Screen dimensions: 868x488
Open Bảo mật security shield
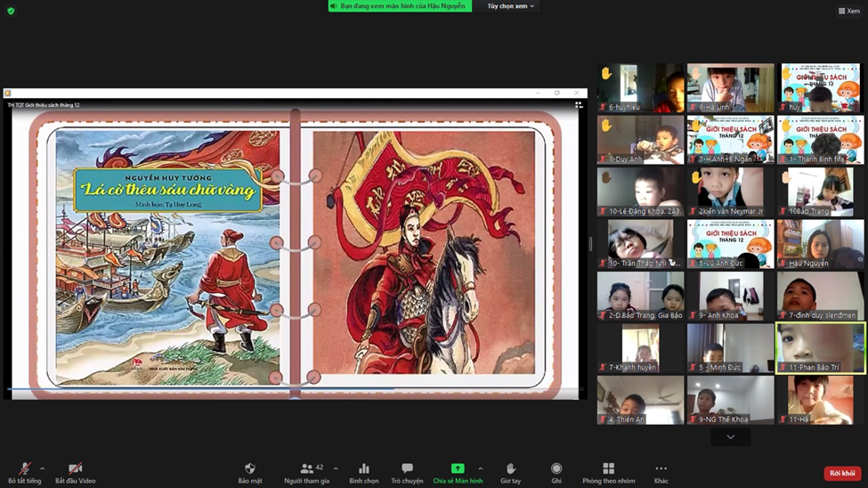[250, 473]
